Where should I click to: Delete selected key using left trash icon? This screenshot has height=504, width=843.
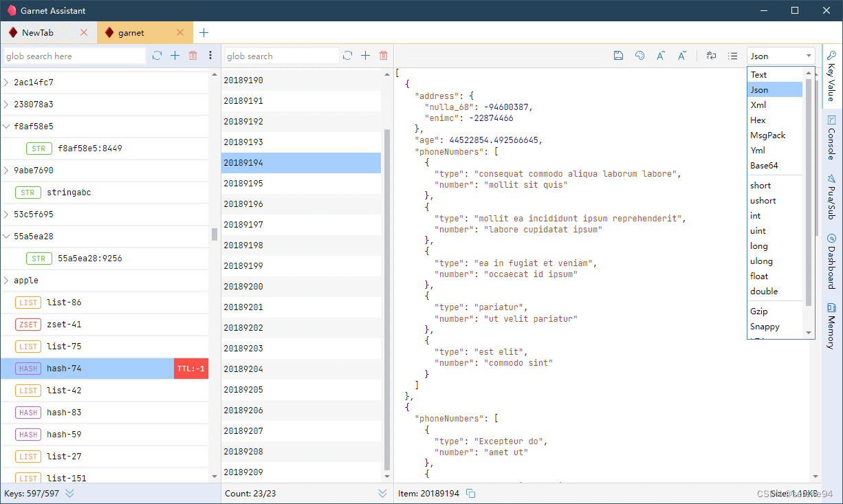coord(193,56)
